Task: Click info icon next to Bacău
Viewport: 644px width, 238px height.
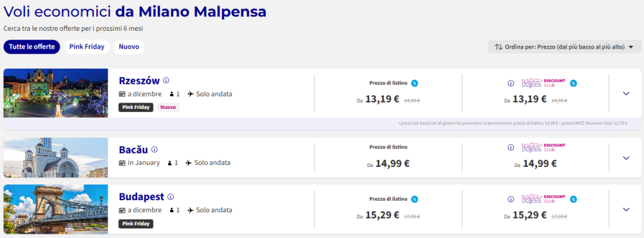Action: pos(155,149)
